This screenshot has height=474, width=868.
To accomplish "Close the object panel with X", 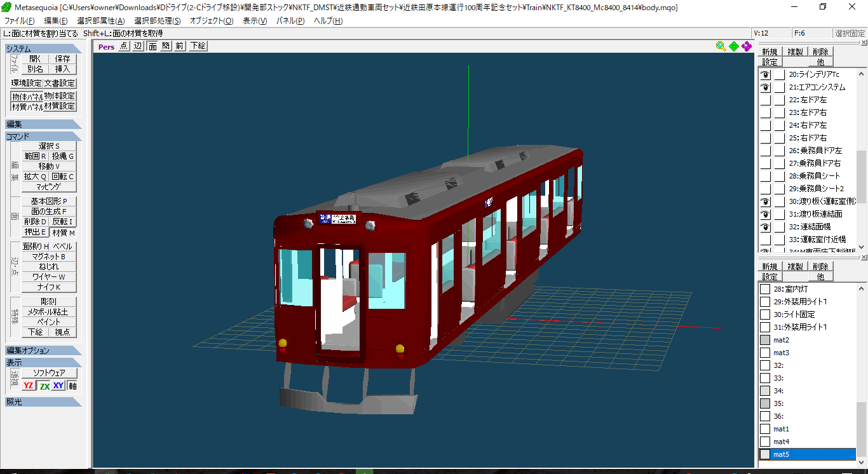I will (864, 43).
